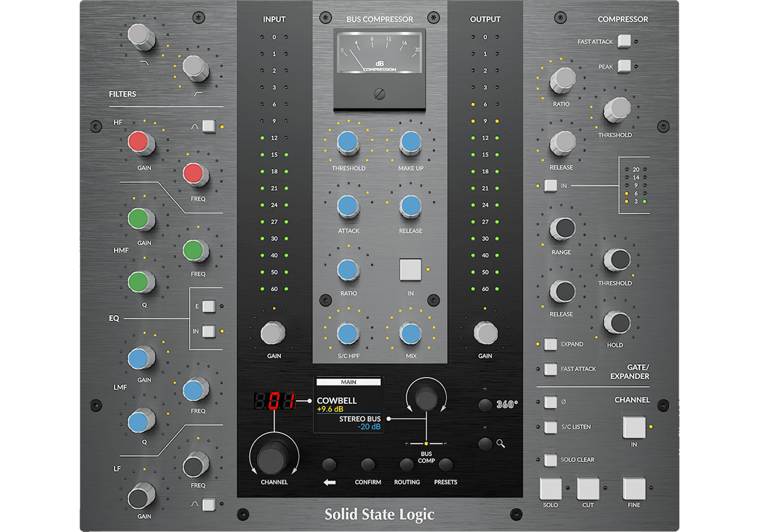Image resolution: width=760 pixels, height=532 pixels.
Task: Toggle the gate FAST ATTACK button
Action: 550,369
